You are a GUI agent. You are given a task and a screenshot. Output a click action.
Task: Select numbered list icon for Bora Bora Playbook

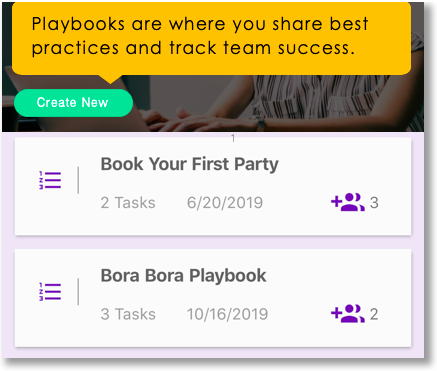pos(50,292)
